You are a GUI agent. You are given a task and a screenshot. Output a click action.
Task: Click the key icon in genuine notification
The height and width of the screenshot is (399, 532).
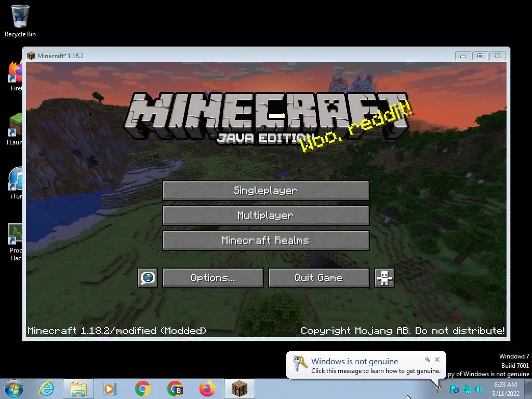[300, 363]
